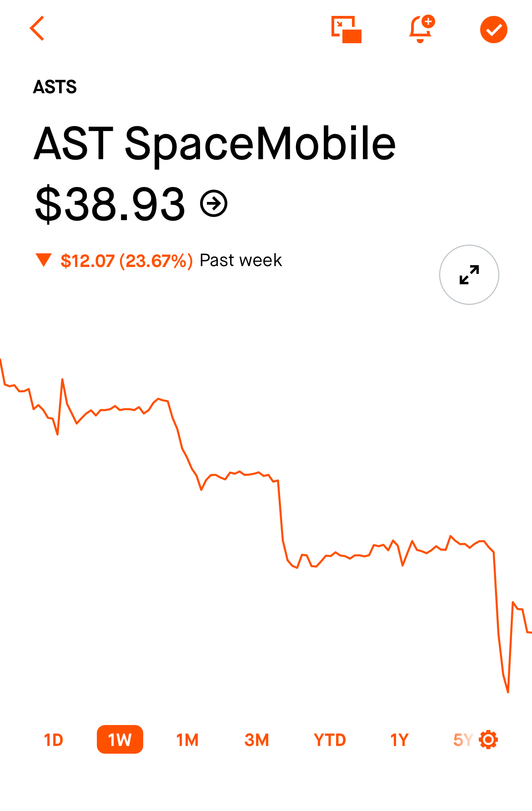The width and height of the screenshot is (532, 811).
Task: Tap the $38.93 price value
Action: (110, 204)
